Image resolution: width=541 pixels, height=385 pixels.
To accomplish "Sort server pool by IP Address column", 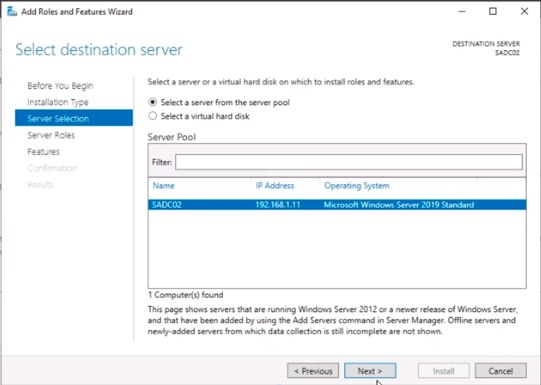I will tap(275, 186).
